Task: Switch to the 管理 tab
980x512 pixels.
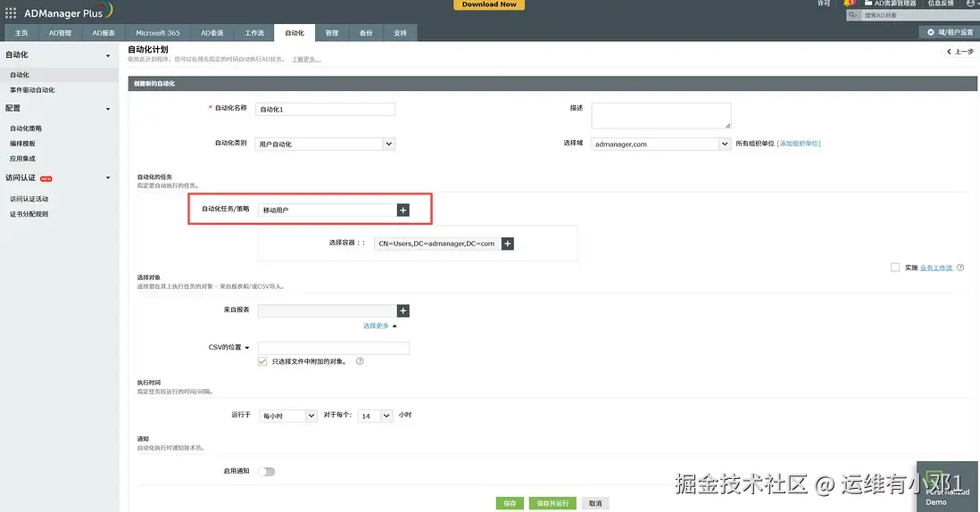Action: click(x=332, y=32)
